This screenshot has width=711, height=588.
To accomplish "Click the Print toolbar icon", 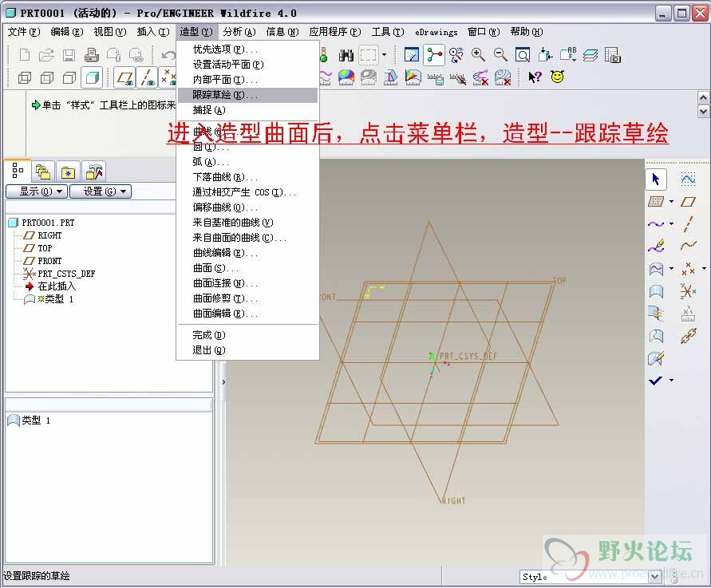I will click(92, 55).
